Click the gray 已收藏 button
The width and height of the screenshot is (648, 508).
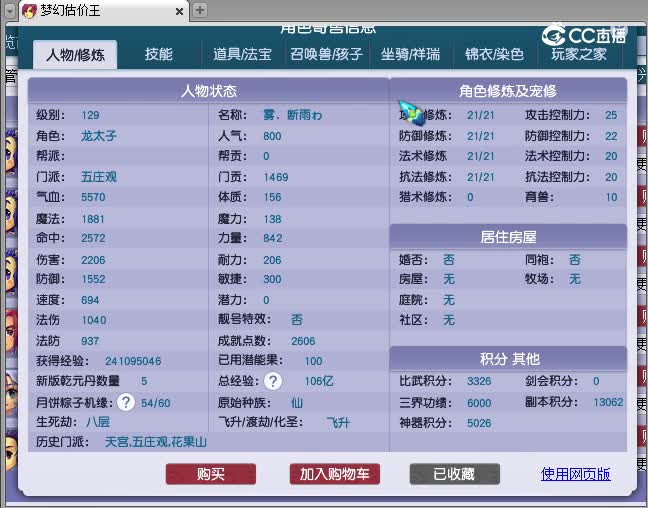pyautogui.click(x=455, y=474)
